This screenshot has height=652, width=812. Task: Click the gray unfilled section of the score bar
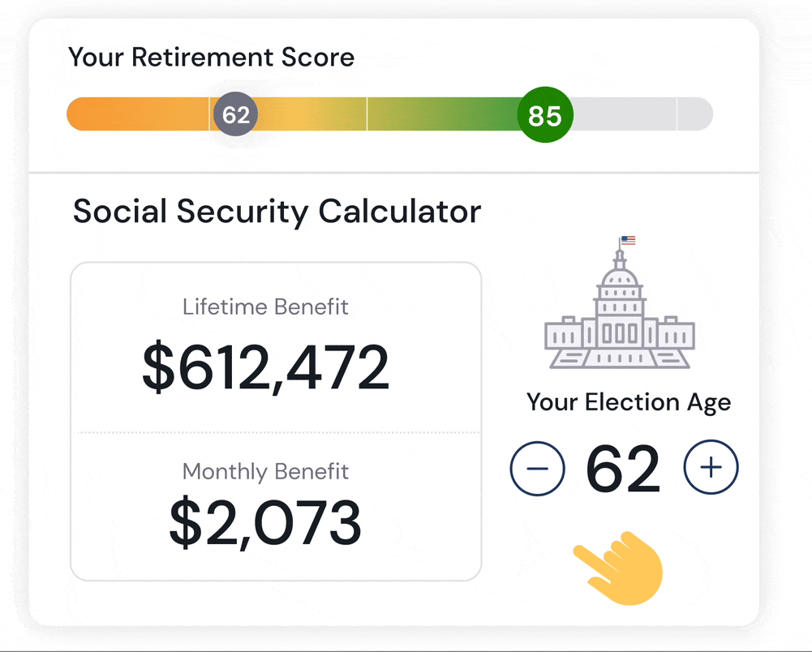point(625,114)
